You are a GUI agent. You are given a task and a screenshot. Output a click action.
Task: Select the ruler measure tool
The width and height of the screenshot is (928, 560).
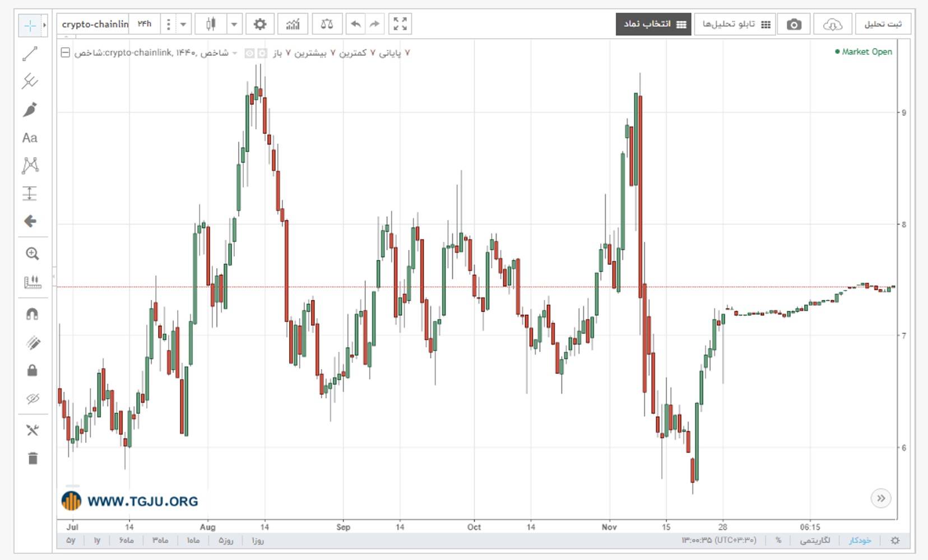click(32, 282)
